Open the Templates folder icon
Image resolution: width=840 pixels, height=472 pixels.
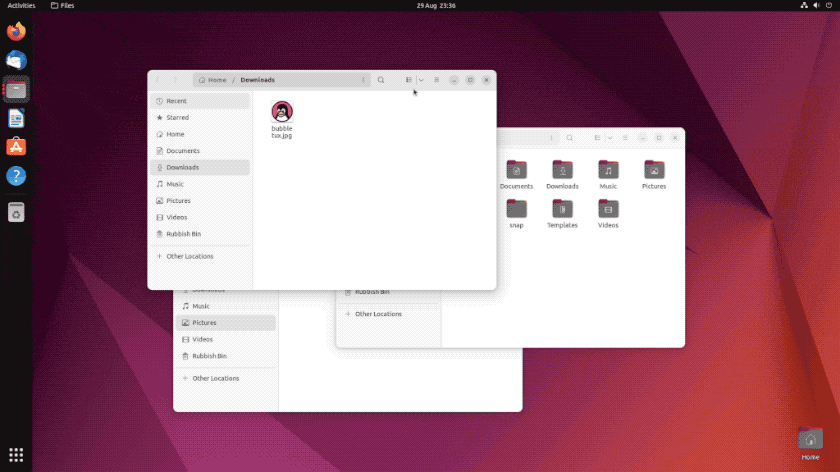[562, 209]
